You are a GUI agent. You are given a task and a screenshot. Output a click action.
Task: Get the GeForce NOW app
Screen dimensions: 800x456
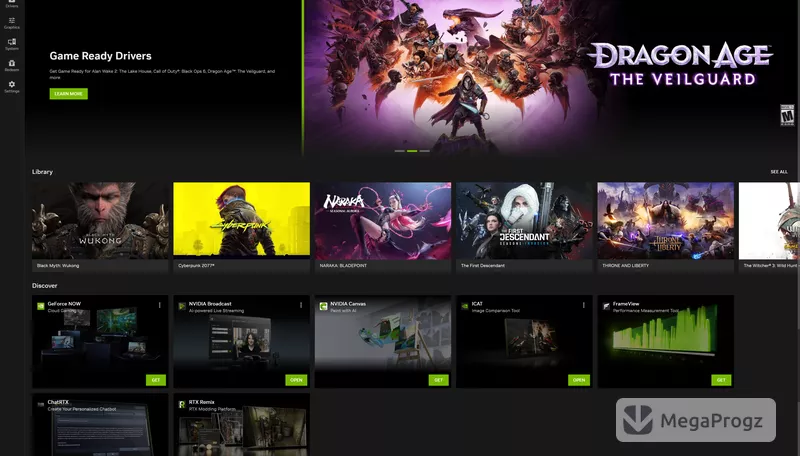156,380
